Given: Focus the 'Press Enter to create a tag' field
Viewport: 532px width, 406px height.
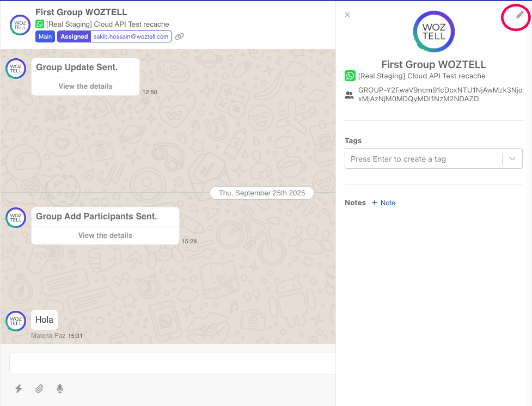Looking at the screenshot, I should [423, 159].
